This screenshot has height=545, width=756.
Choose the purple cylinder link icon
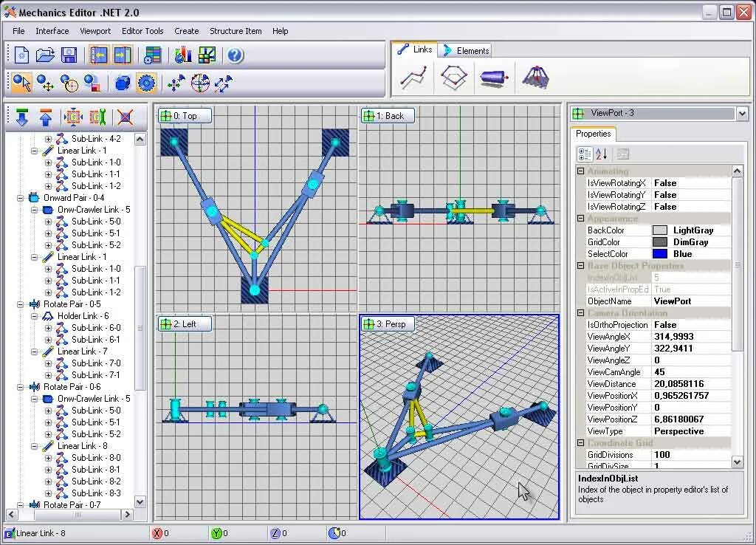[494, 78]
